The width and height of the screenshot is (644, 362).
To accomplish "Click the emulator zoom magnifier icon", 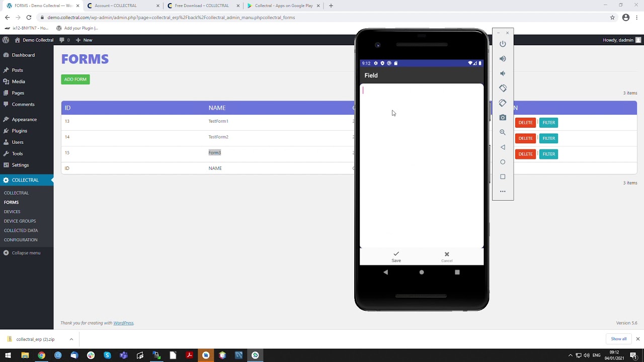I will (503, 132).
